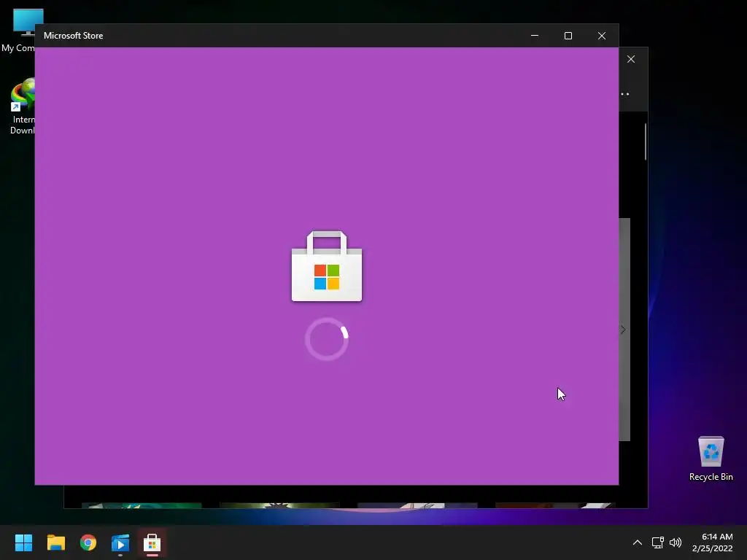
Task: Select the Recycle Bin desktop icon
Action: pyautogui.click(x=711, y=458)
